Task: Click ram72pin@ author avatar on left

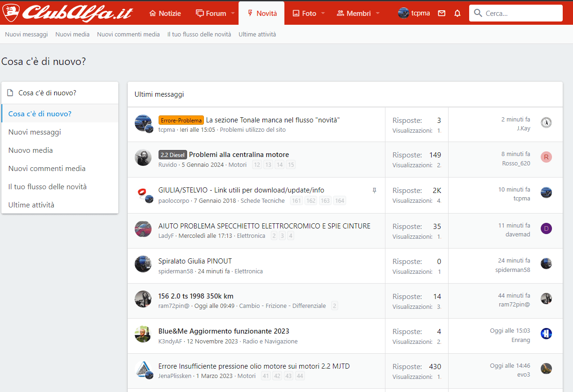Action: click(x=143, y=299)
